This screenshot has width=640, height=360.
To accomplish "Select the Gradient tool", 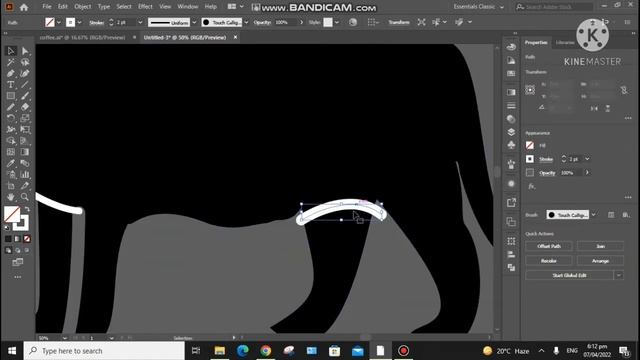I will click(25, 152).
